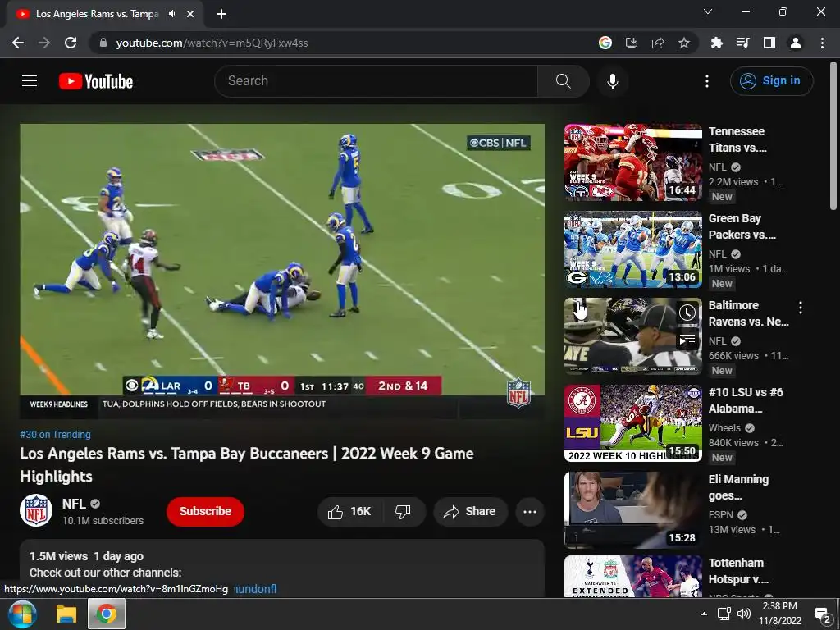The image size is (840, 630).
Task: Click the address bar URL
Action: point(212,43)
